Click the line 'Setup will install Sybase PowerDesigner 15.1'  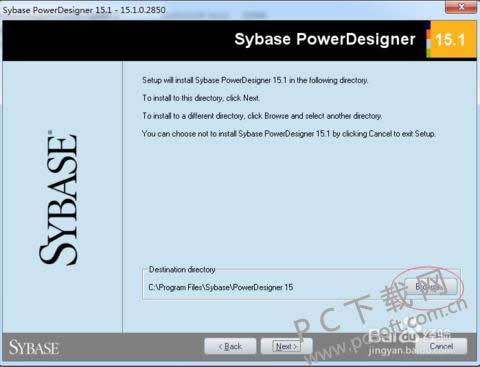coord(255,80)
